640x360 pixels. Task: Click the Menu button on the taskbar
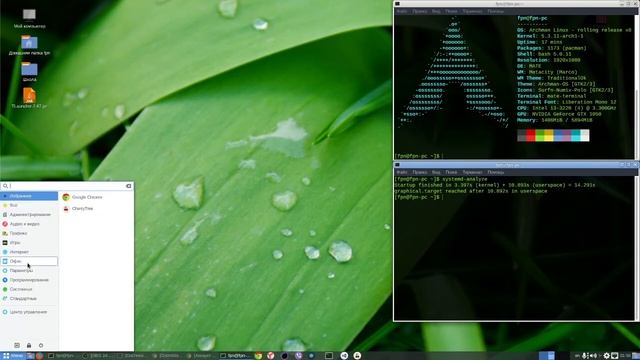pyautogui.click(x=13, y=356)
